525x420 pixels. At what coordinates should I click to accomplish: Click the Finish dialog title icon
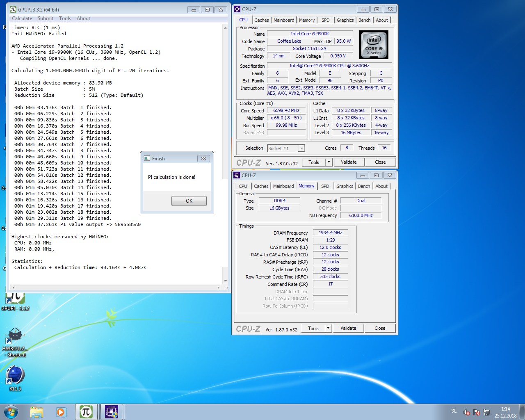(x=147, y=158)
